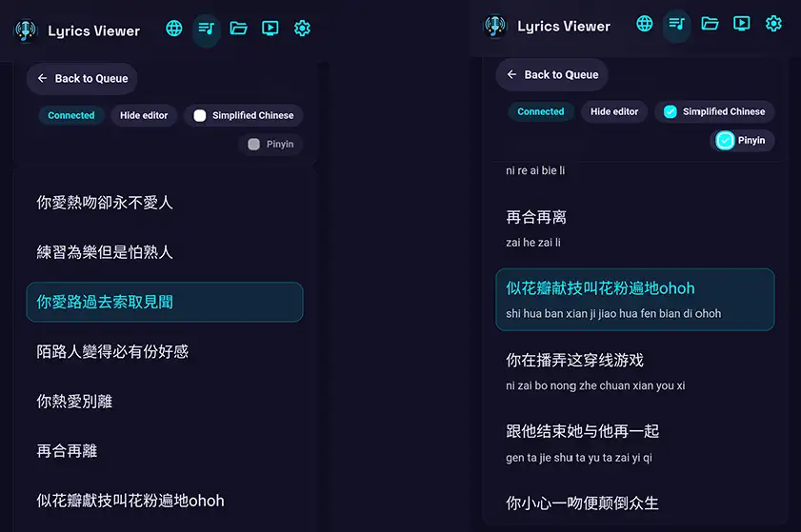Screen dimensions: 801x532
Task: Click highlighted simplified lyric 似花瓣献技叫花粉遍地ohoh
Action: point(600,288)
